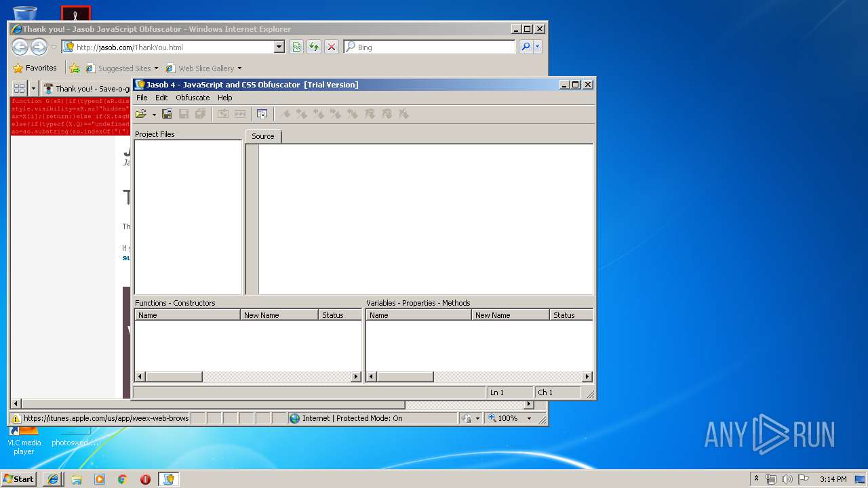The image size is (868, 488).
Task: Click the red Stop loading icon in IE
Action: coord(331,47)
